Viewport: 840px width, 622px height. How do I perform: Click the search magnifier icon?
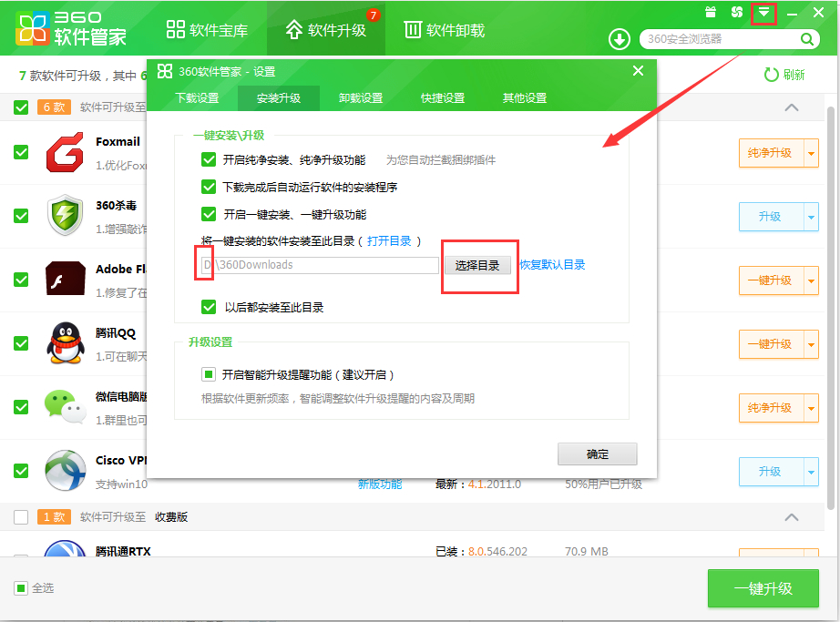tap(806, 39)
